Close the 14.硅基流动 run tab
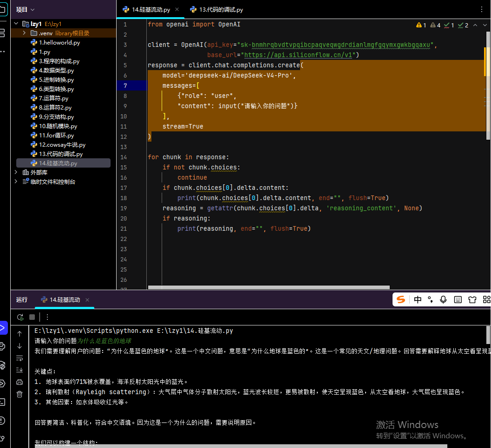 (87, 300)
